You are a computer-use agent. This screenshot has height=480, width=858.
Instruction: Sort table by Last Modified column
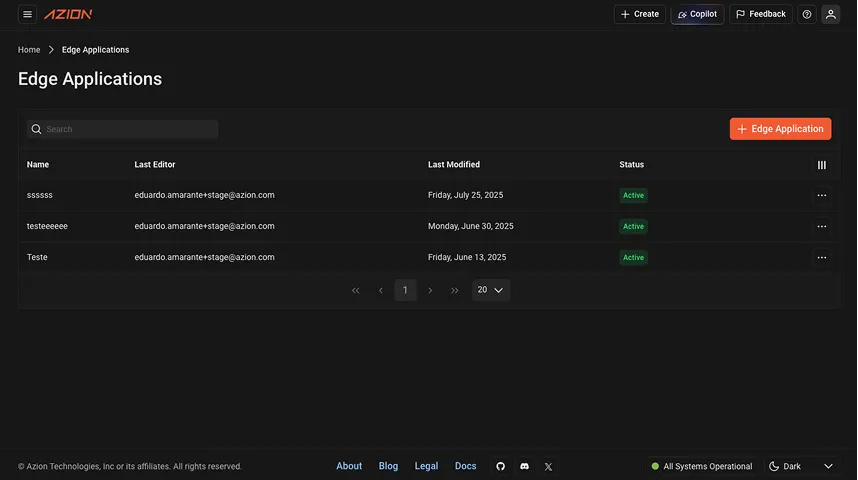(x=454, y=165)
